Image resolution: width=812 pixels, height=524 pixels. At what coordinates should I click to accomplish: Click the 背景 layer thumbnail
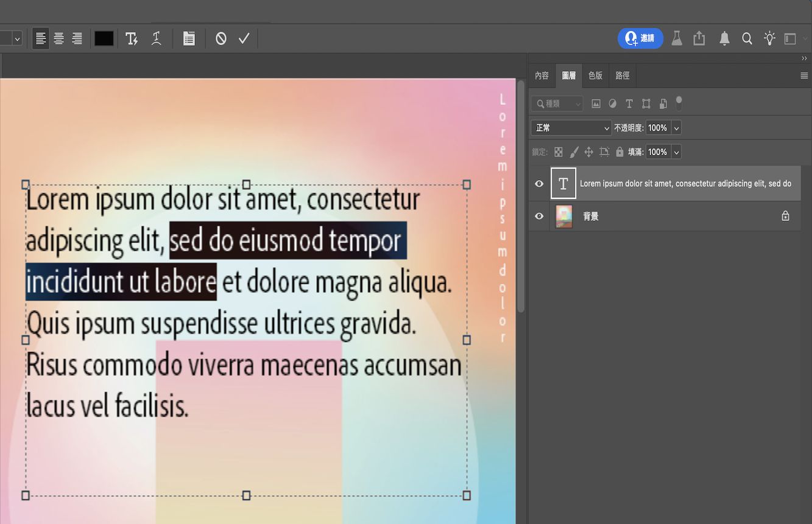[564, 216]
